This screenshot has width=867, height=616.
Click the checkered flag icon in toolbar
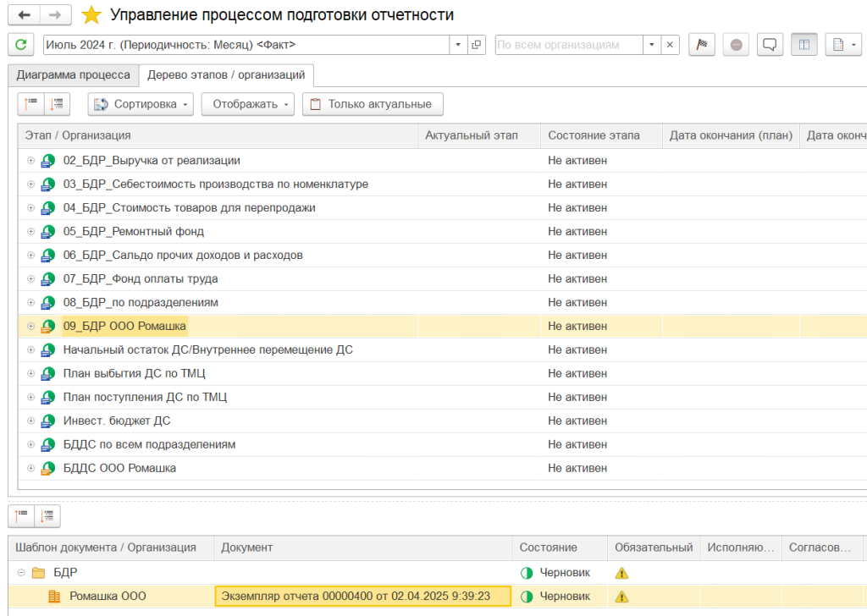(x=702, y=45)
